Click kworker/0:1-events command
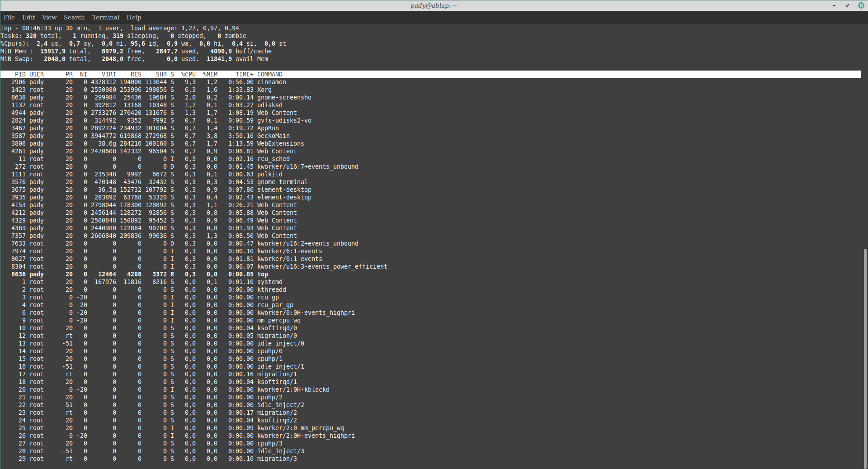The image size is (868, 469). click(290, 259)
